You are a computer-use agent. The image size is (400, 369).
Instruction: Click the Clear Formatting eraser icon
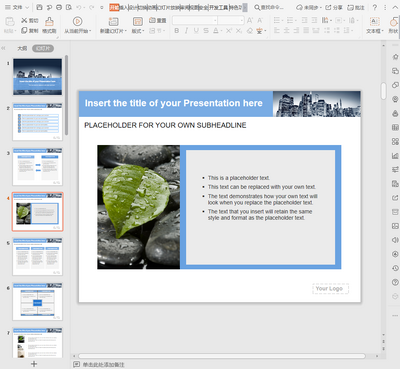(250, 31)
